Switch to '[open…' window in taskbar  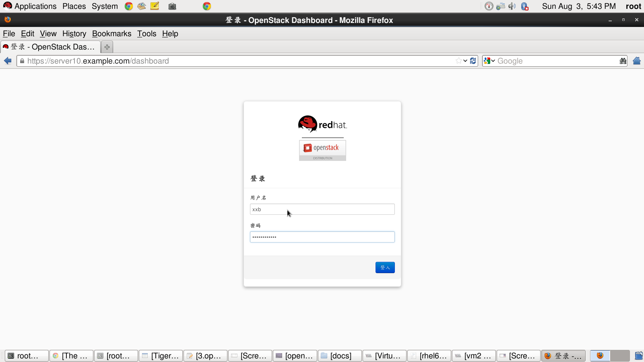pyautogui.click(x=295, y=356)
